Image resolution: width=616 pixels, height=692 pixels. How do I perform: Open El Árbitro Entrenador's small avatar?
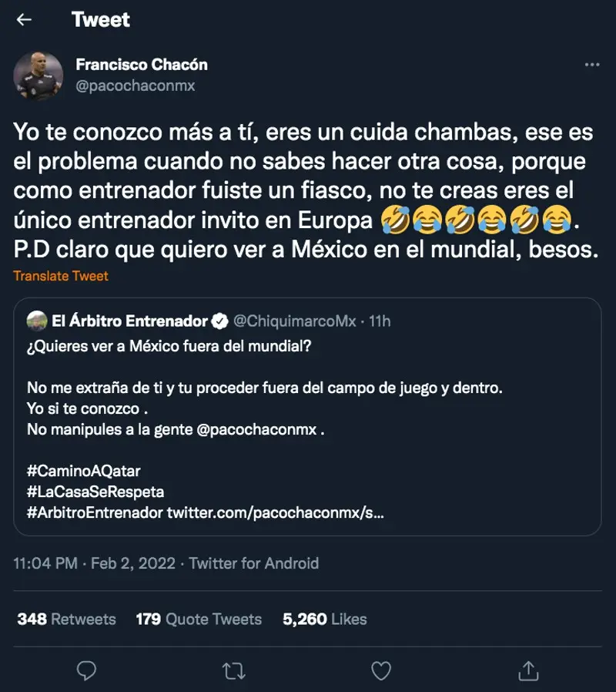[37, 321]
